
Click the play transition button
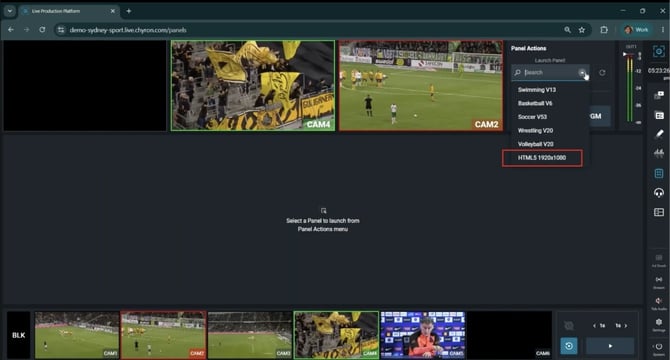(610, 346)
